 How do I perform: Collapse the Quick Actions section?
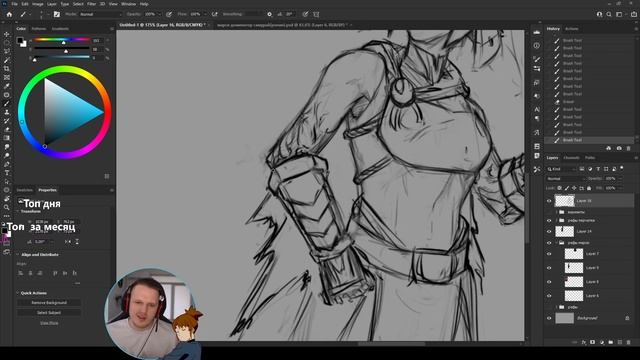click(18, 293)
